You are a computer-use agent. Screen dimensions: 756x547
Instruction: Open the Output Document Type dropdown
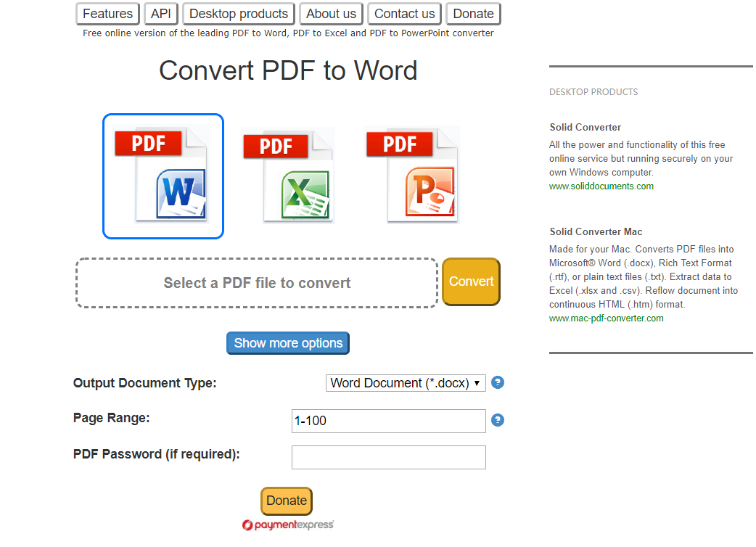click(406, 383)
